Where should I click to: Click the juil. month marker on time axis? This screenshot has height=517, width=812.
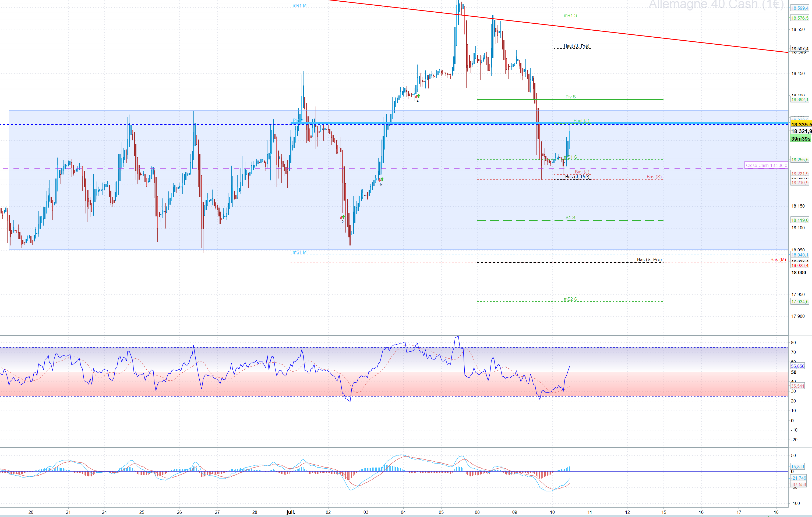tap(291, 512)
